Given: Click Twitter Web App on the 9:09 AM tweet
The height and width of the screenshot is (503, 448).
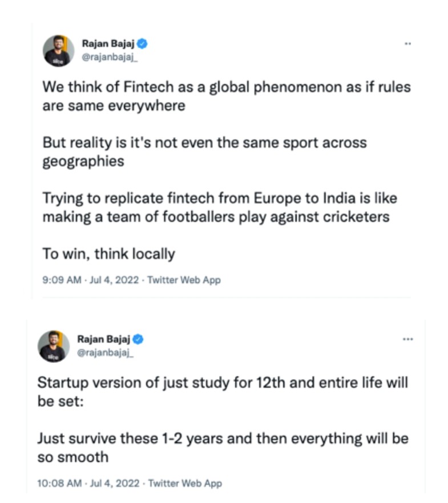Looking at the screenshot, I should point(185,280).
